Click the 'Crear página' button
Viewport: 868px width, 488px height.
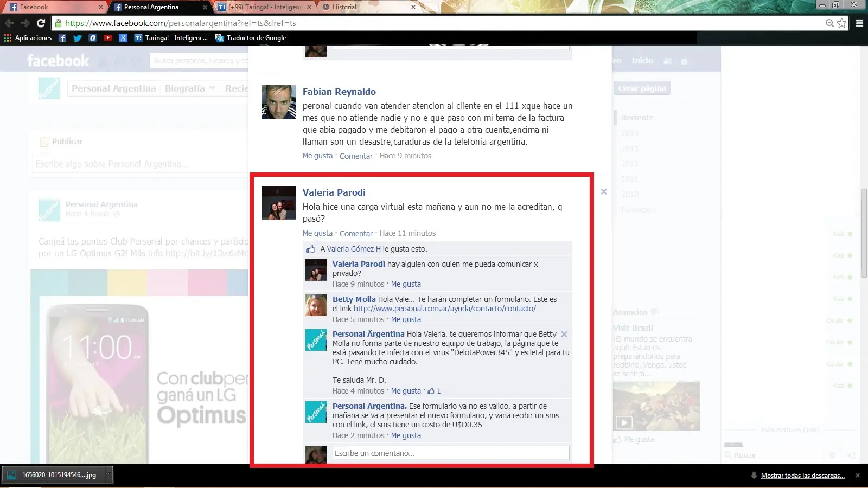tap(642, 88)
